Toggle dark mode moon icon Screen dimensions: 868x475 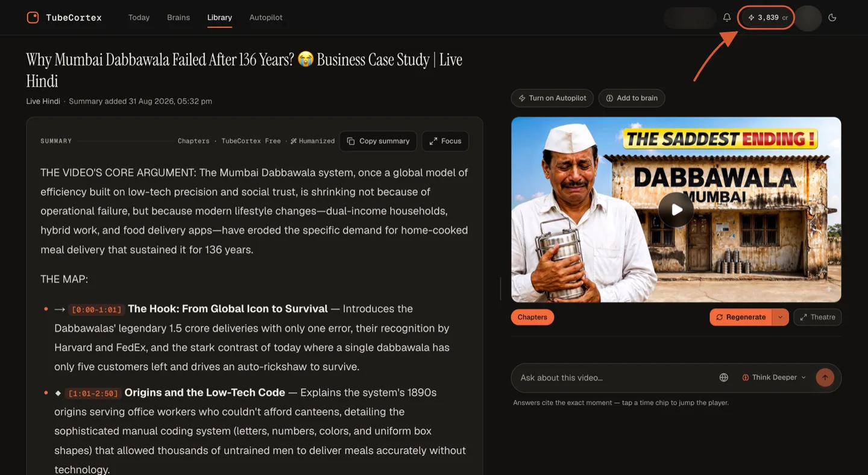832,17
